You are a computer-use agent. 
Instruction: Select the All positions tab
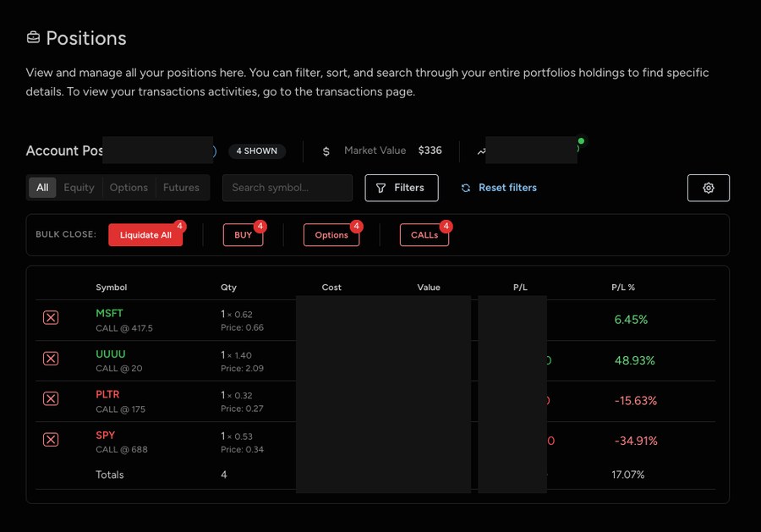coord(42,188)
